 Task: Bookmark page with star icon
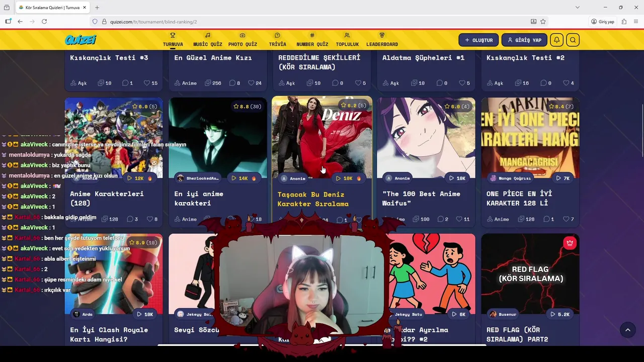[543, 22]
